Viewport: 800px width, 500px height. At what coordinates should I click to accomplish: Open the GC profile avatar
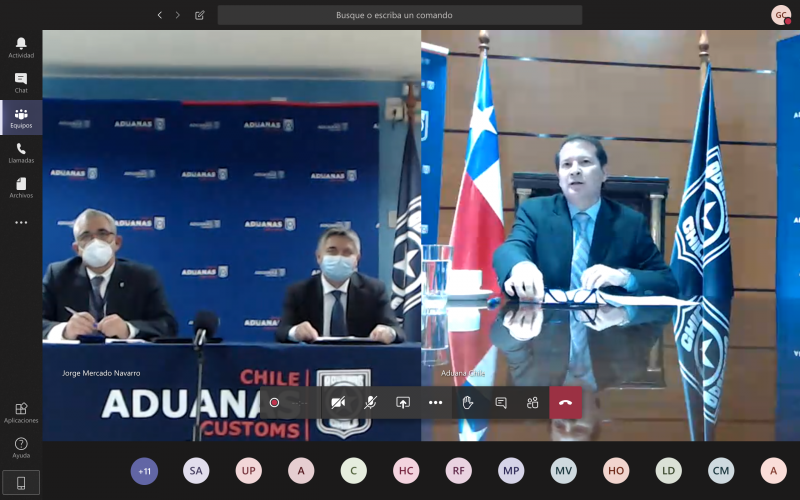(x=781, y=15)
